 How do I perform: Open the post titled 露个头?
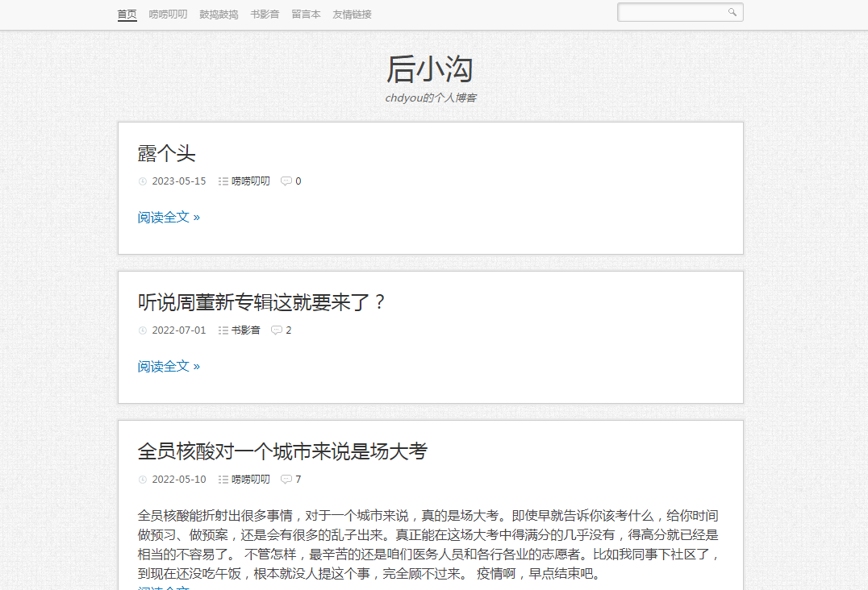[167, 153]
